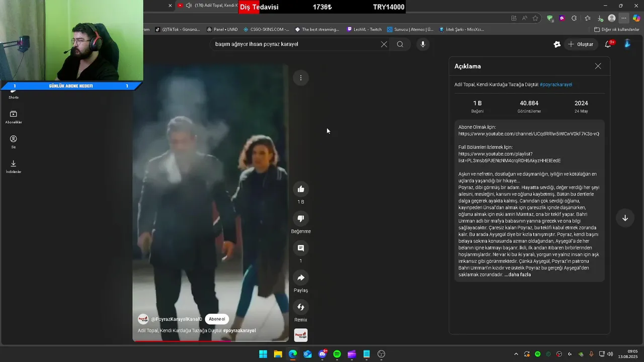Open Spotify from the taskbar
The height and width of the screenshot is (362, 644).
pyautogui.click(x=337, y=354)
